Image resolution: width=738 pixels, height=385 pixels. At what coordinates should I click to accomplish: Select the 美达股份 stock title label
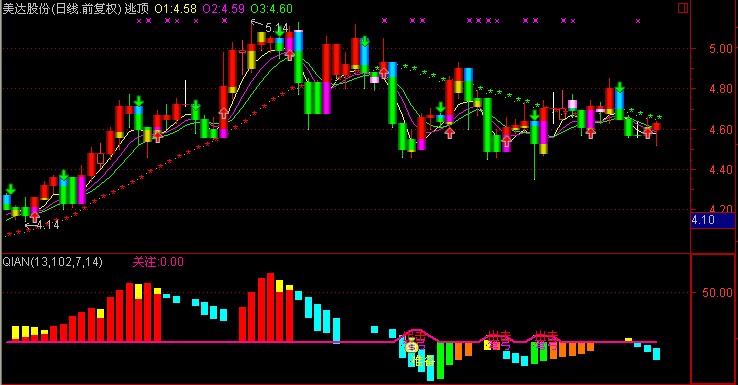26,8
